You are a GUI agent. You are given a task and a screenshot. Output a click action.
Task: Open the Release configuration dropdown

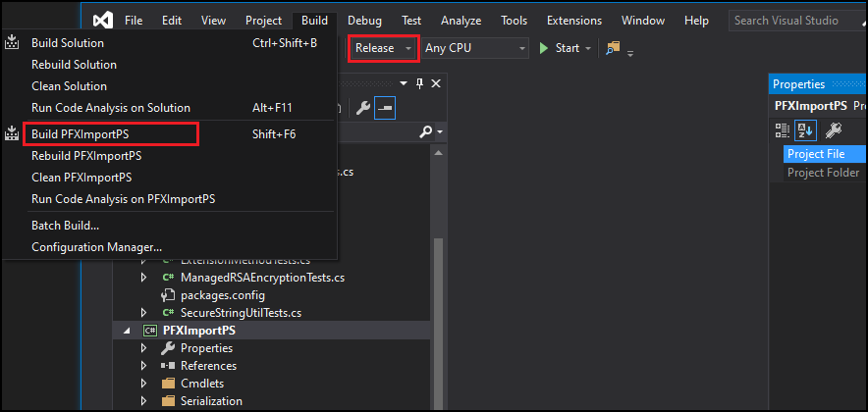point(384,49)
